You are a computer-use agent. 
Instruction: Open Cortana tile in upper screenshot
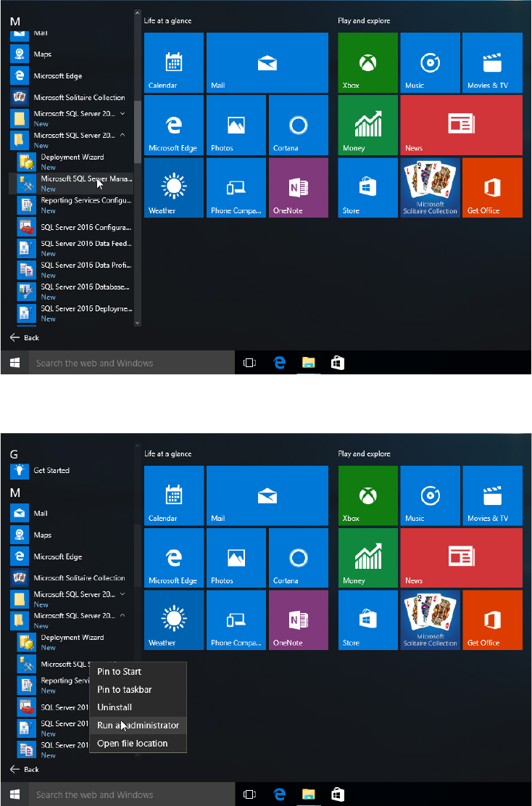[299, 125]
